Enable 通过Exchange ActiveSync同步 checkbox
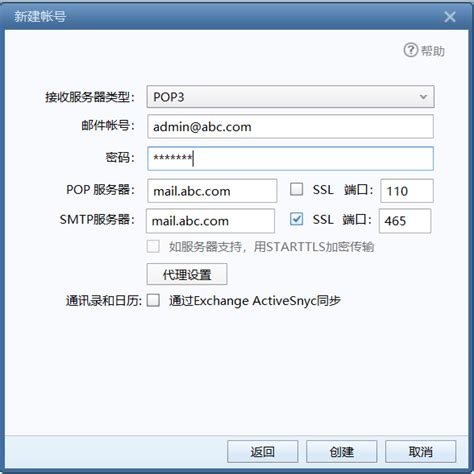 pos(153,300)
